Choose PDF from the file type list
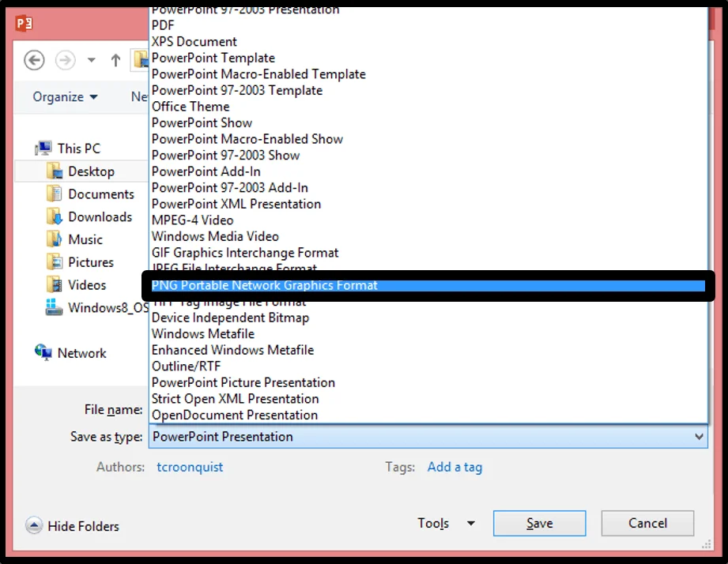 (428, 25)
